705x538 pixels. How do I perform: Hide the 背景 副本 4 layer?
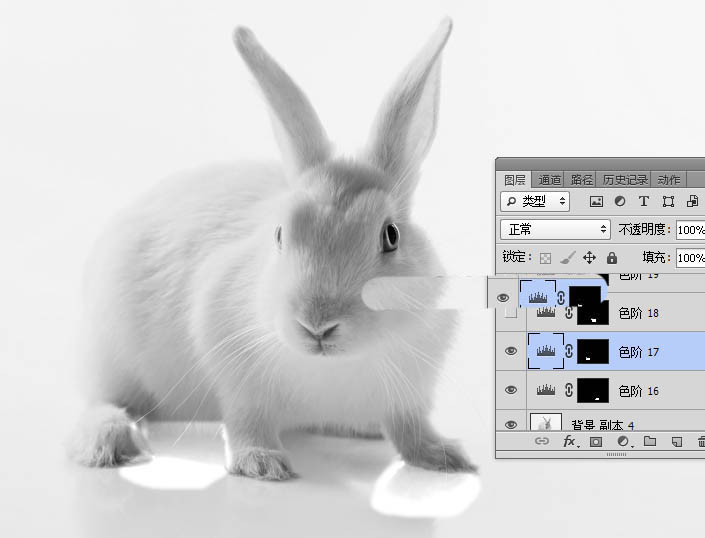click(511, 424)
